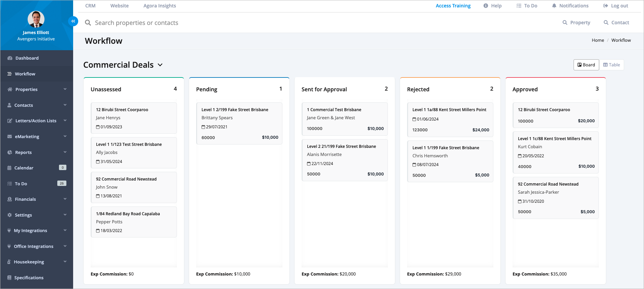Open the Agora Insights tab
Viewport: 644px width, 289px height.
[x=159, y=6]
